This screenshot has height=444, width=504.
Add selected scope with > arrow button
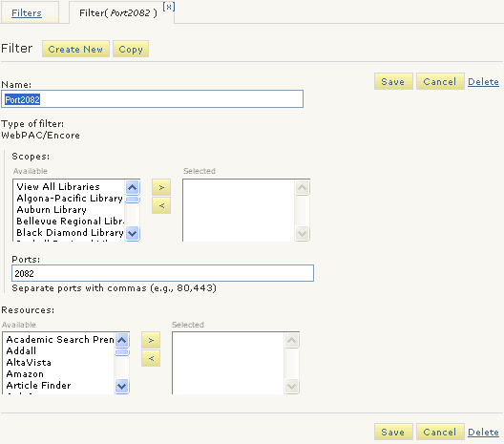pos(161,187)
